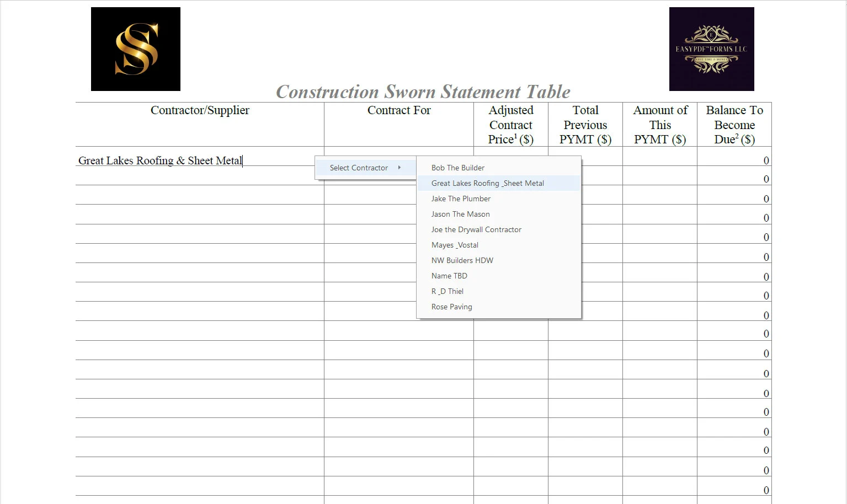Click the Construction Sworn Statement Table title

[423, 92]
